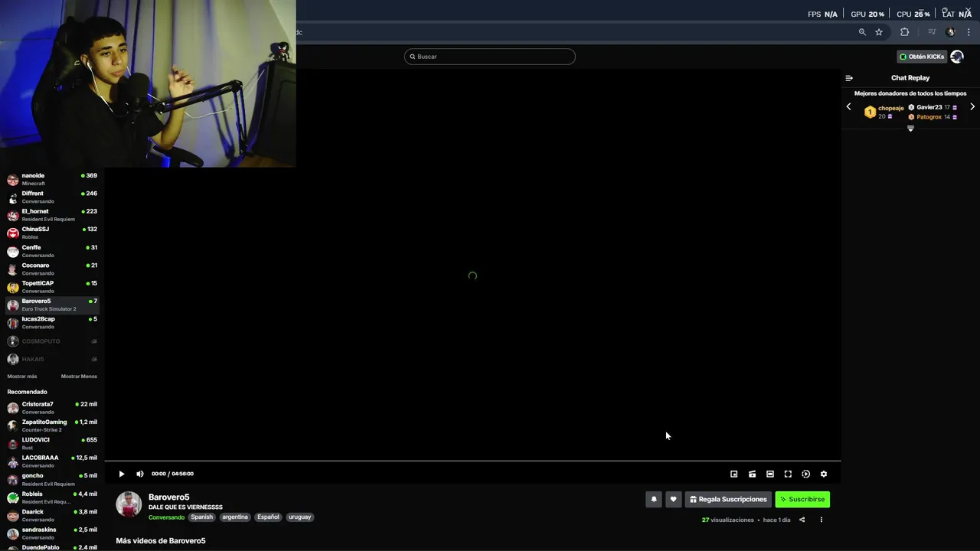The width and height of the screenshot is (980, 551).
Task: Open playback speed control
Action: pos(805,474)
